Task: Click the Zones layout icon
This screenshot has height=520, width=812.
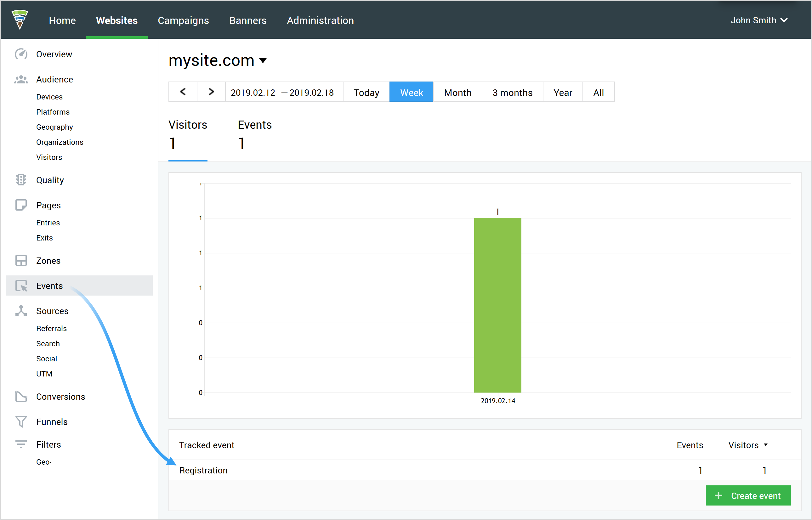Action: (21, 260)
